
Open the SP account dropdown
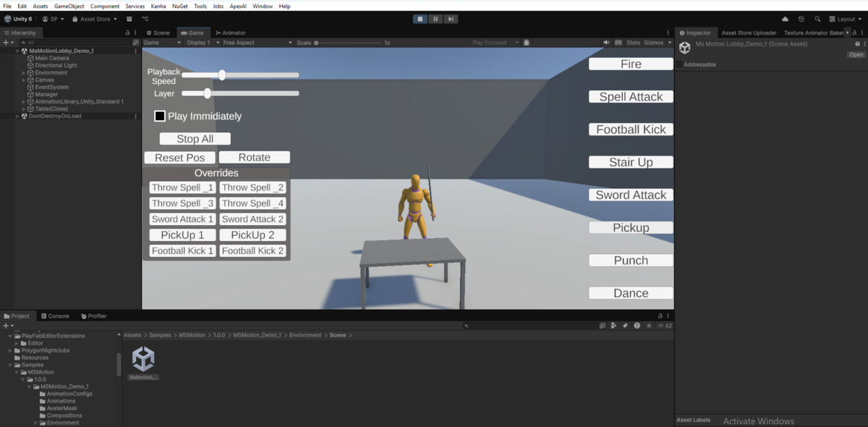click(53, 19)
